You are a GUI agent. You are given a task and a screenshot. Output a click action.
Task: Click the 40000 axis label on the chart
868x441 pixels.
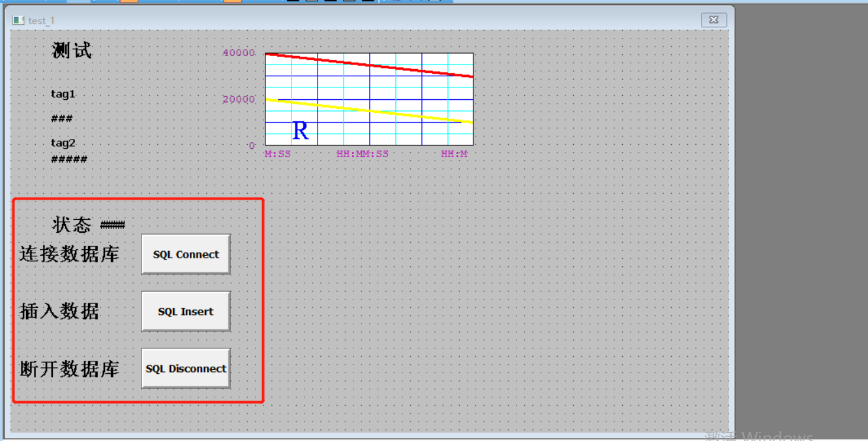[237, 53]
